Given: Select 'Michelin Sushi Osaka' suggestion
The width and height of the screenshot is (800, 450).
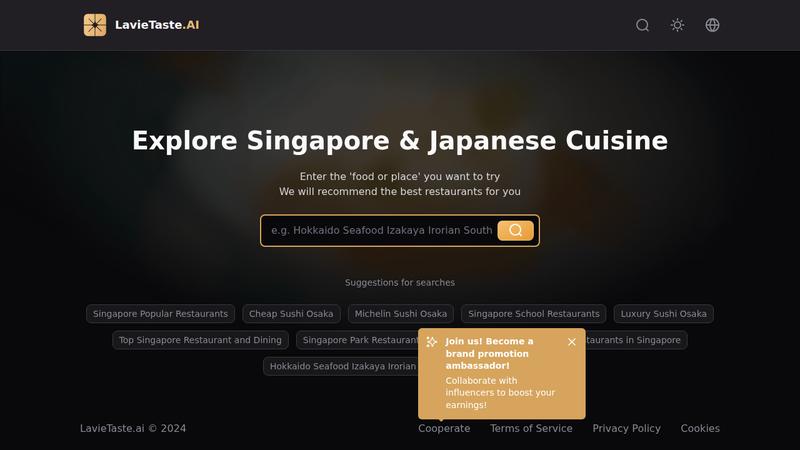Looking at the screenshot, I should click(401, 314).
